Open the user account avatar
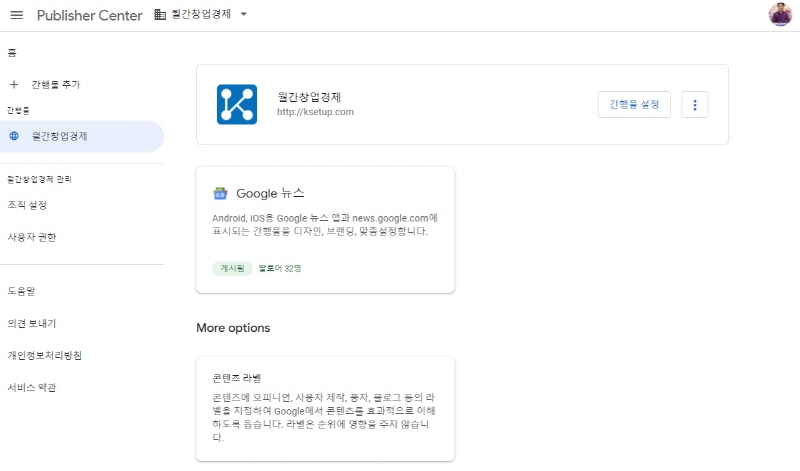Screen dimensions: 800x471 click(780, 14)
